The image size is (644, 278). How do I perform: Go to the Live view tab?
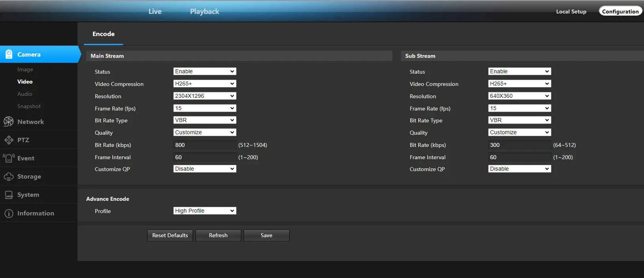(155, 11)
